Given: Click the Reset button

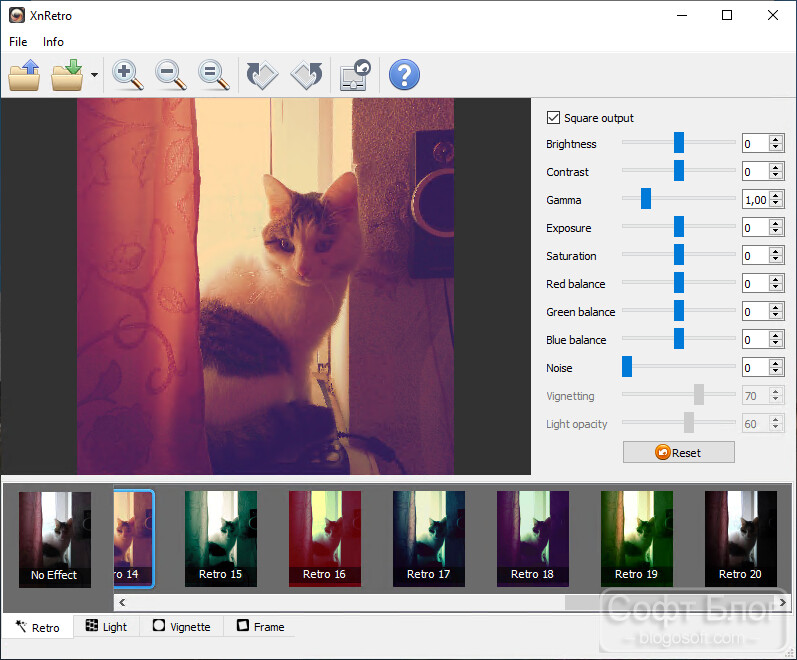Looking at the screenshot, I should tap(679, 453).
